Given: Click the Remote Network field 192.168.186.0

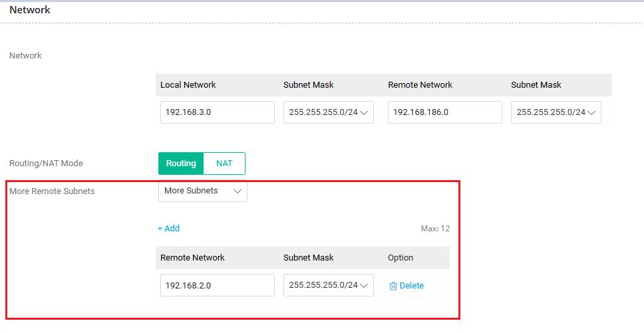Looking at the screenshot, I should [444, 112].
